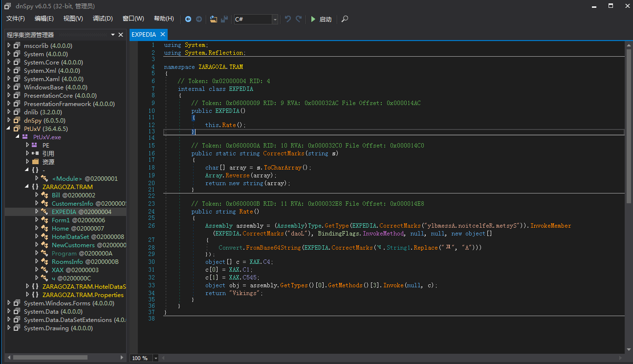Select the System.Data.DataSetExtensions assembly

click(74, 320)
